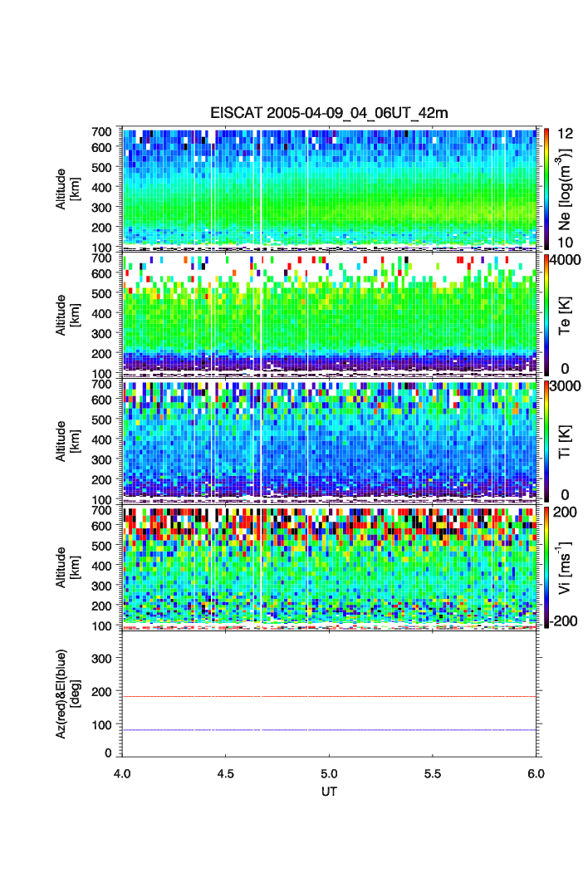The height and width of the screenshot is (883, 588).
Task: Select the ion temperature heatmap panel
Action: click(x=329, y=441)
